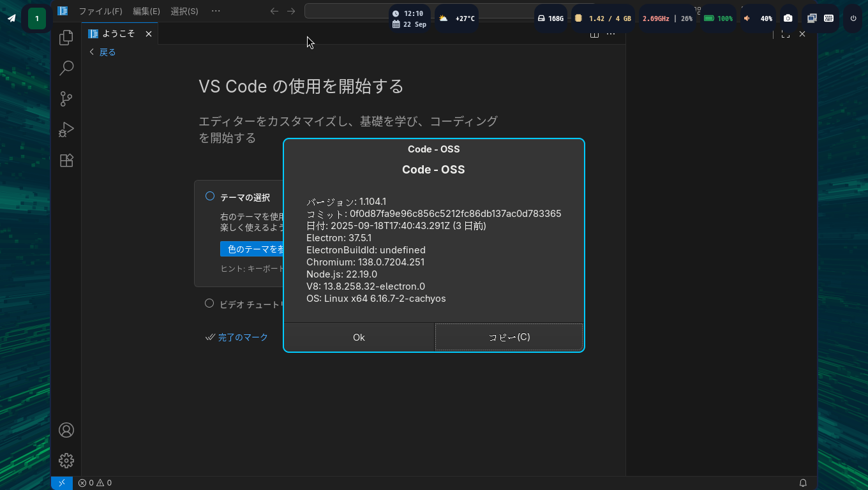Open the Extensions view
Image resolution: width=868 pixels, height=490 pixels.
click(x=66, y=160)
